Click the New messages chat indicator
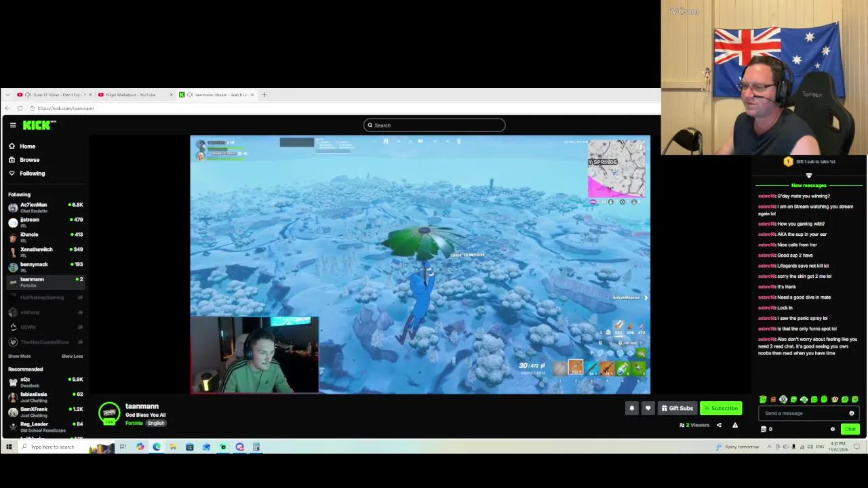Viewport: 868px width, 488px height. coord(809,186)
